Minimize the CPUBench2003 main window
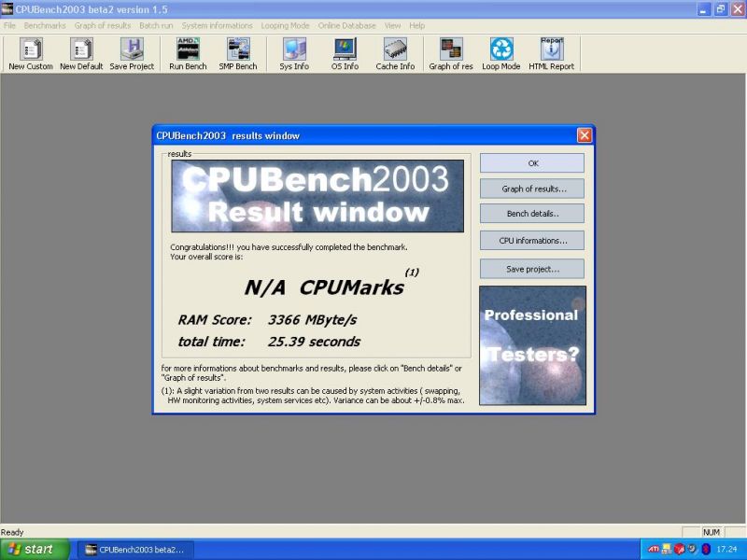This screenshot has width=747, height=560. click(x=704, y=9)
